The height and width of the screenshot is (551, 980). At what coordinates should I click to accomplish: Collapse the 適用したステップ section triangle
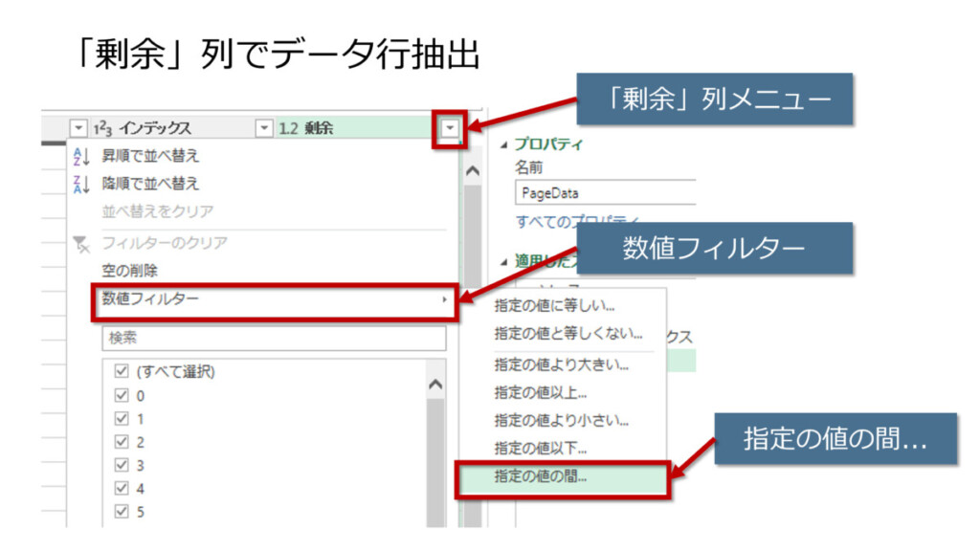(505, 260)
